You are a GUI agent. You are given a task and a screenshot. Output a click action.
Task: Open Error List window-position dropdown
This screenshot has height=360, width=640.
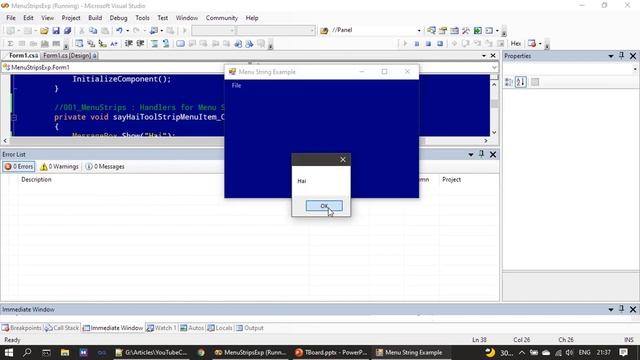pyautogui.click(x=471, y=155)
